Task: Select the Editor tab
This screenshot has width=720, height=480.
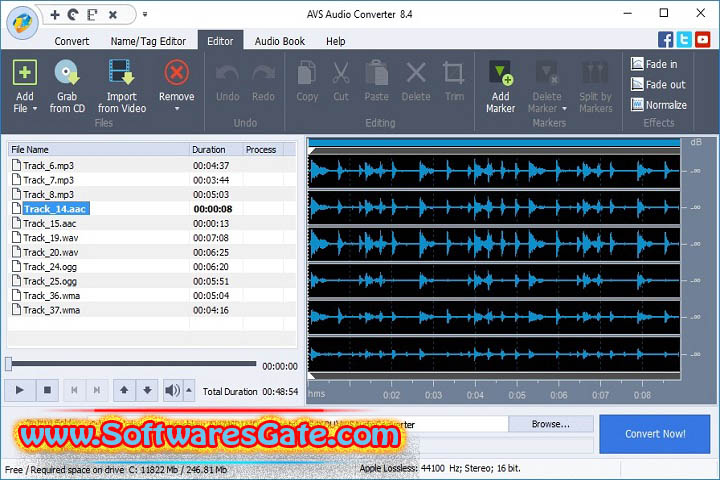Action: tap(220, 41)
